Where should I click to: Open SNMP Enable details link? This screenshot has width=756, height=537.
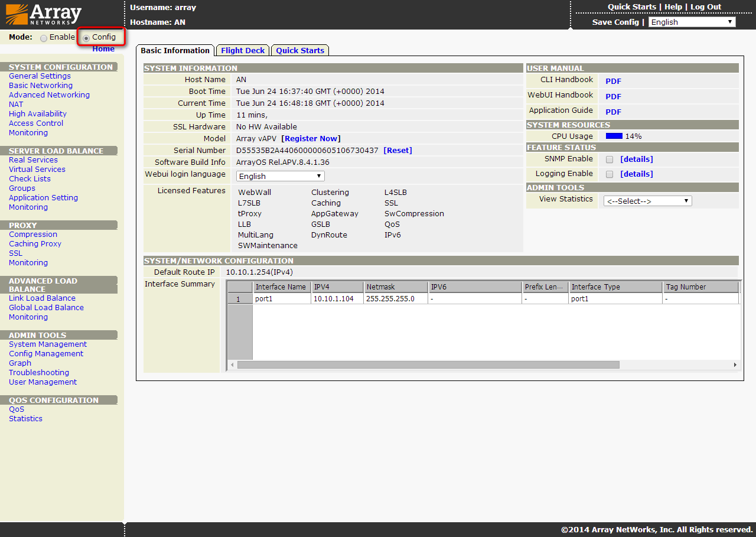637,160
